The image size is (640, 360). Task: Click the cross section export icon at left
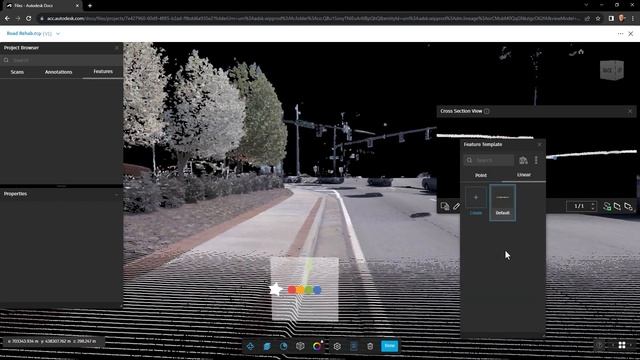[x=445, y=207]
